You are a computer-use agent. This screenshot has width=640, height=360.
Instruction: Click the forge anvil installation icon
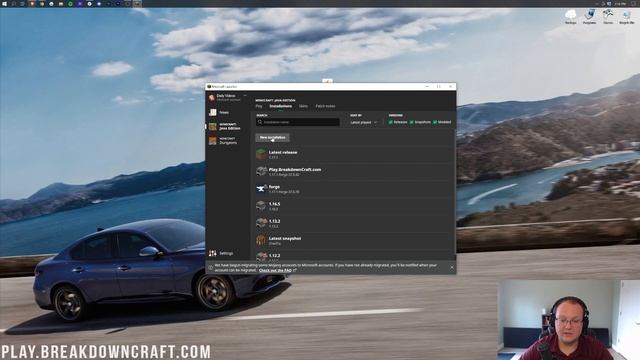tap(261, 189)
